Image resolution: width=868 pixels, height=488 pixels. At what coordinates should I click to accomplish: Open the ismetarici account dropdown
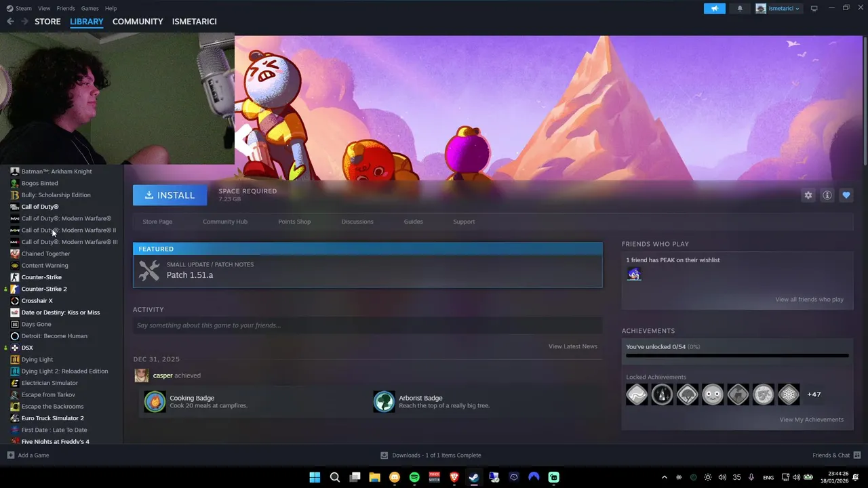tap(778, 8)
